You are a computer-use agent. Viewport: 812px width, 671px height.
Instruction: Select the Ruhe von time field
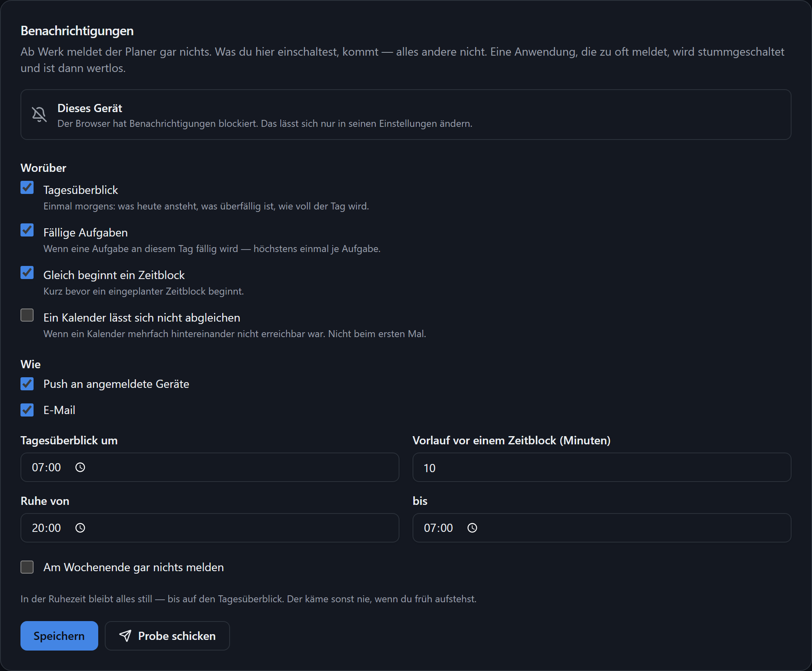click(210, 528)
